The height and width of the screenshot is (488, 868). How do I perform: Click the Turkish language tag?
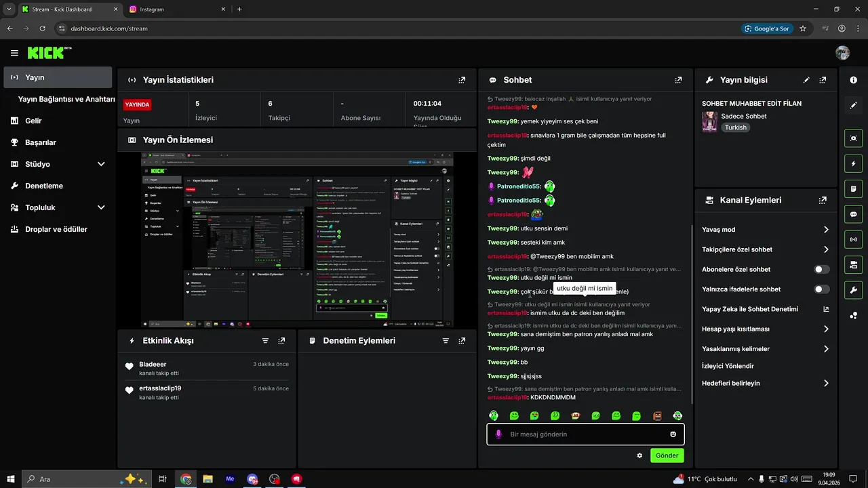pyautogui.click(x=735, y=127)
